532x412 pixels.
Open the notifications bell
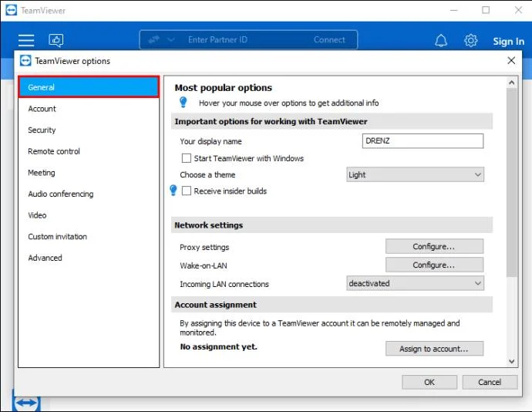click(x=441, y=40)
